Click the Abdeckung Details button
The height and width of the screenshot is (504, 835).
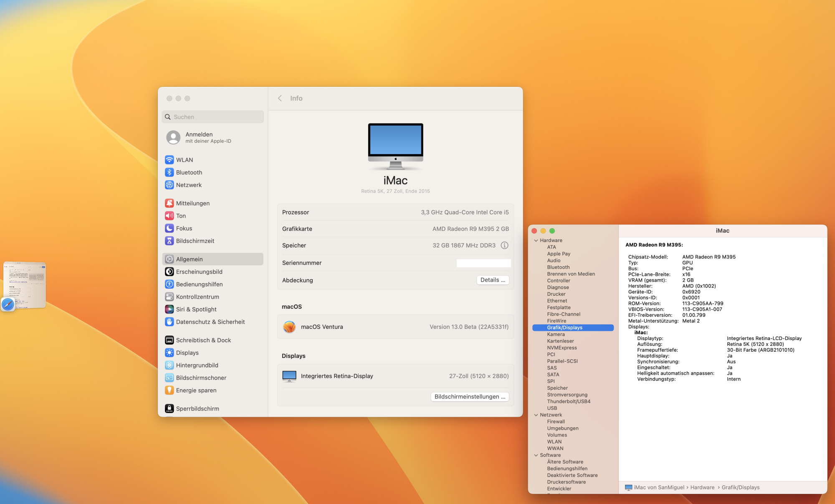(493, 280)
